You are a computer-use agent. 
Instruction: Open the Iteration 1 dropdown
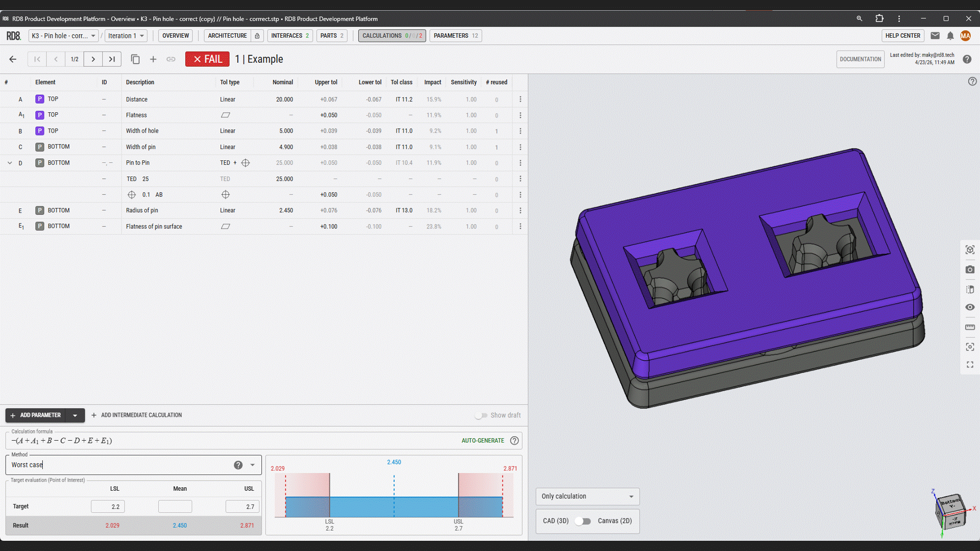click(126, 36)
